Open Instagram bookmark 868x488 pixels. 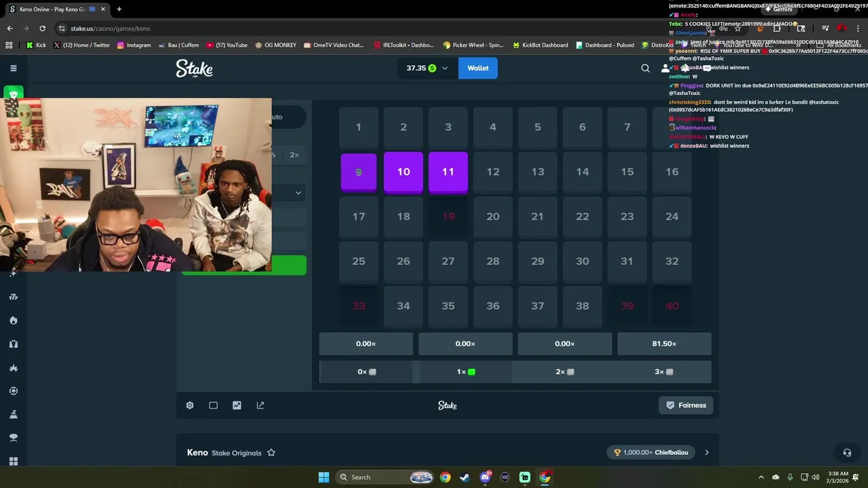[x=134, y=45]
